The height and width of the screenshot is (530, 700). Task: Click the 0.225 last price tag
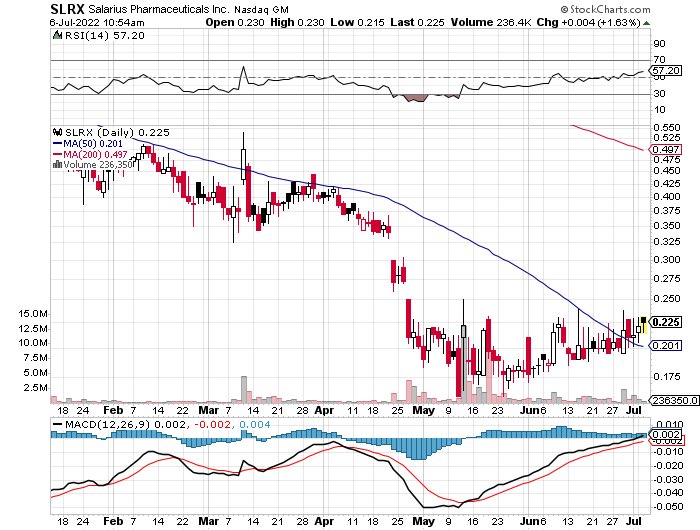click(x=666, y=322)
